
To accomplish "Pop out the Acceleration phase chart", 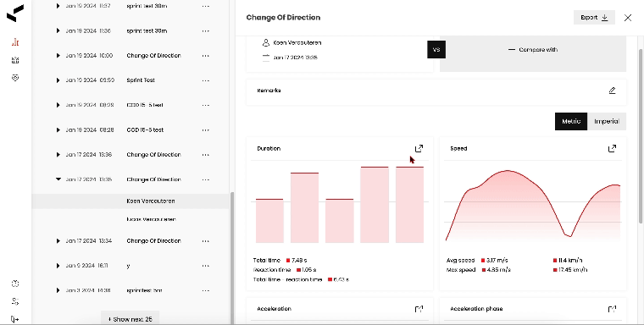I will pos(612,309).
